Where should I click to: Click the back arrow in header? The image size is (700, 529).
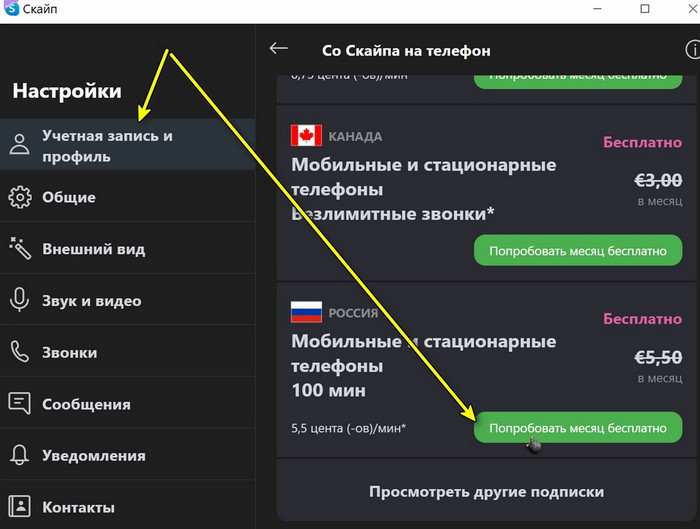[x=279, y=49]
